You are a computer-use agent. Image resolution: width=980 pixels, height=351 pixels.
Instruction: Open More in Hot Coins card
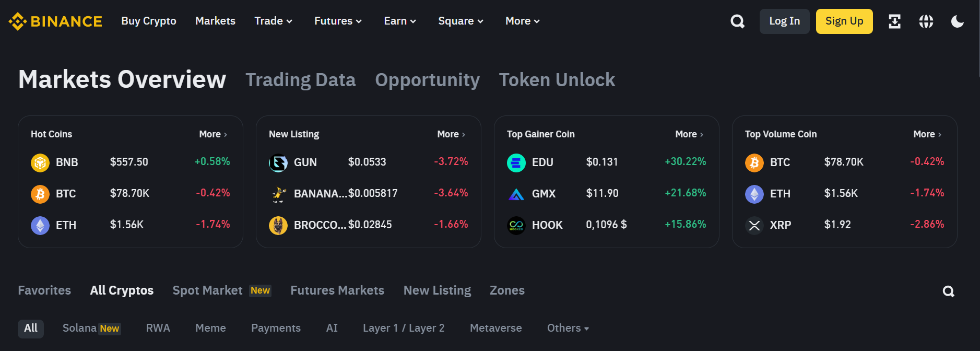click(213, 134)
